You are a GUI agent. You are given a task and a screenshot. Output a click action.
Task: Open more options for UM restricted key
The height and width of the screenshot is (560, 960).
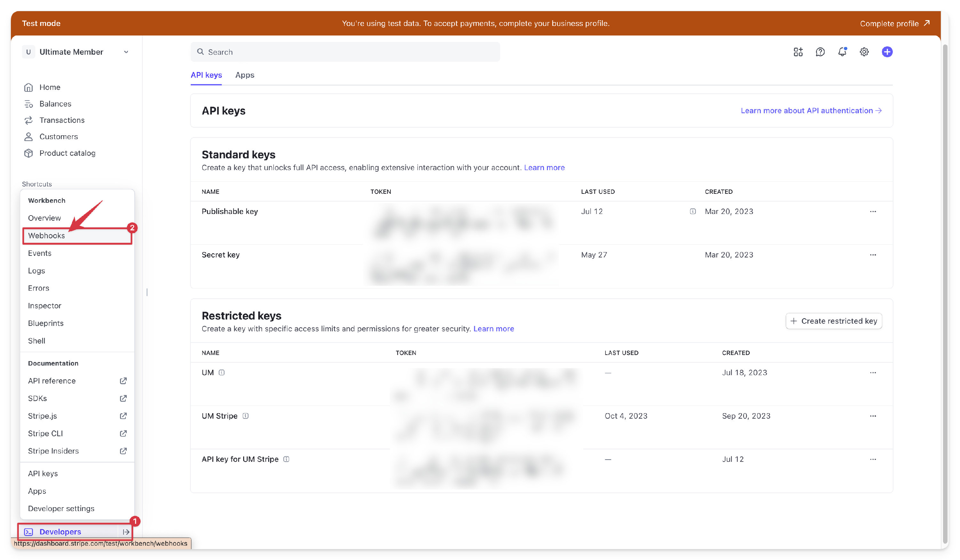click(x=873, y=372)
